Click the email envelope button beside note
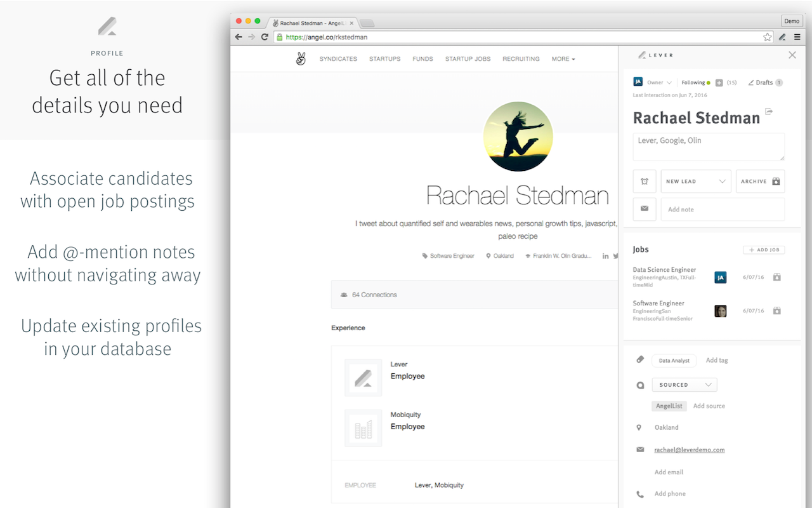 click(645, 209)
